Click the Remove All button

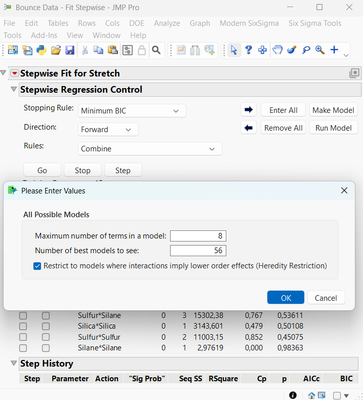(283, 128)
